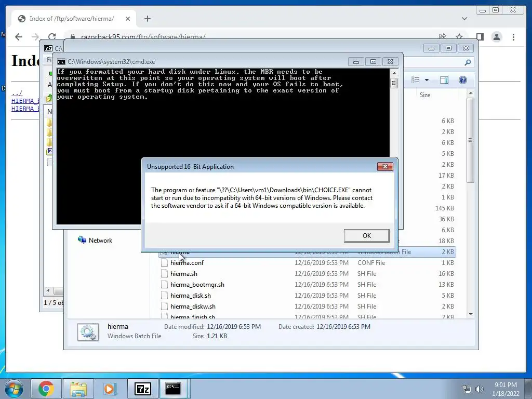532x399 pixels.
Task: Open Windows Media Player from the taskbar
Action: (109, 389)
